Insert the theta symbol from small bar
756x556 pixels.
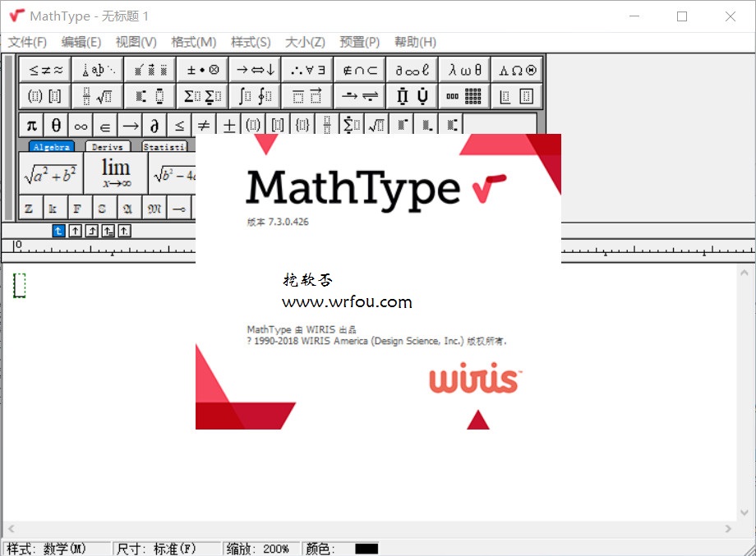56,126
